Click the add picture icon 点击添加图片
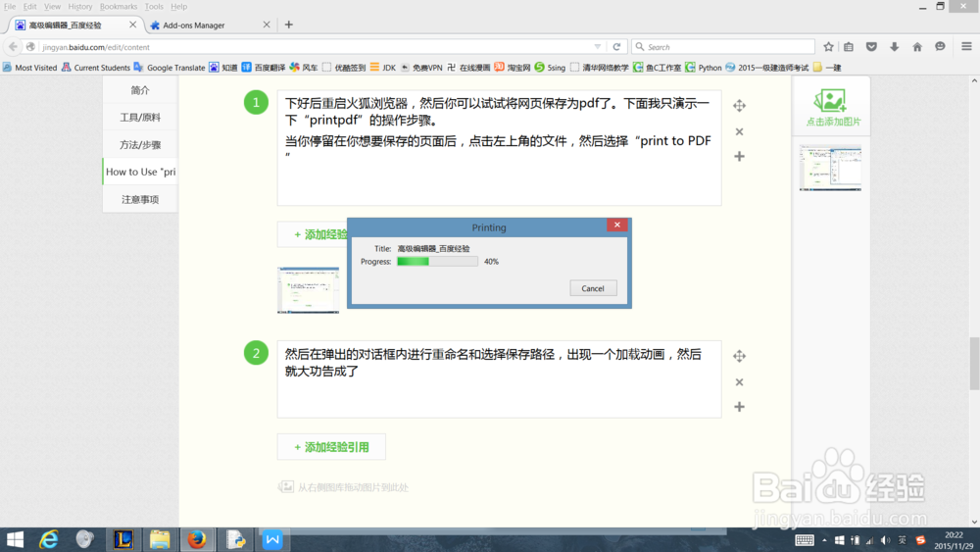Image resolution: width=980 pixels, height=552 pixels. click(x=831, y=108)
